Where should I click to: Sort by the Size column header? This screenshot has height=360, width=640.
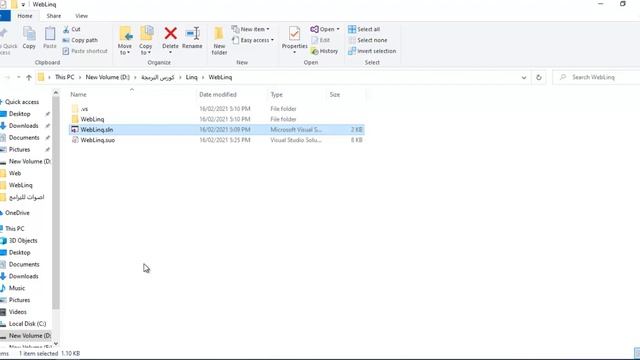point(335,94)
